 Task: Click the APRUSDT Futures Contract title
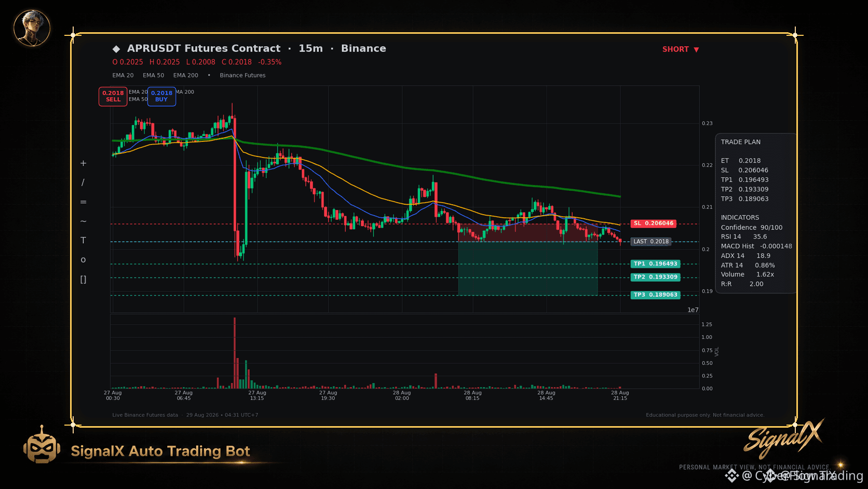[x=204, y=48]
